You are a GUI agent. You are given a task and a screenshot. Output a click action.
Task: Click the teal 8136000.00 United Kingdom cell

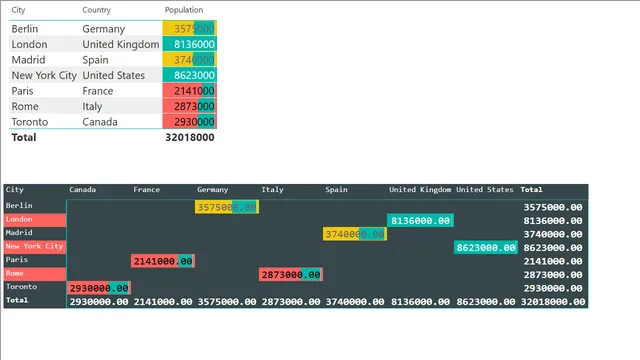click(420, 221)
